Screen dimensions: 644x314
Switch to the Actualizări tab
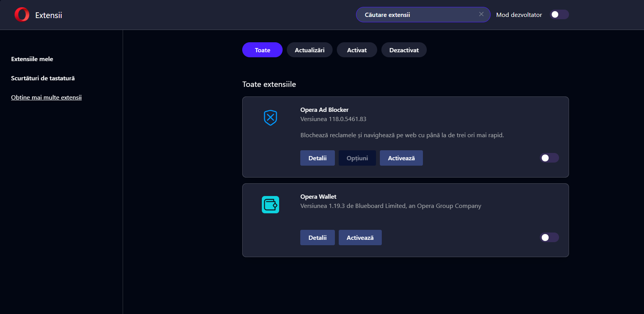[310, 50]
